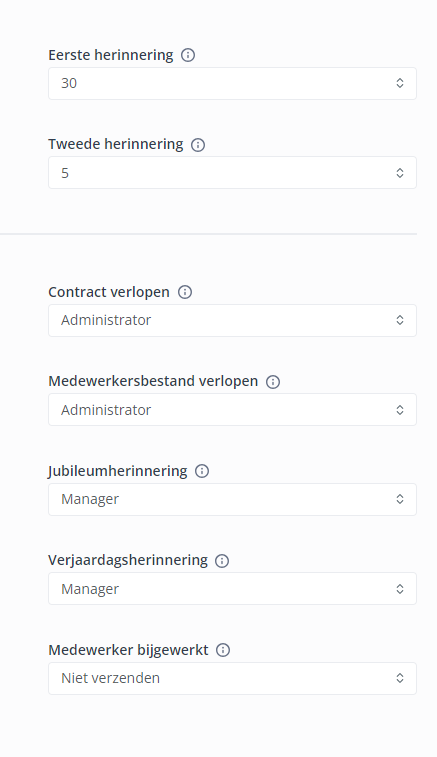Open the Niet verzenden dropdown
The height and width of the screenshot is (757, 437).
pos(232,679)
